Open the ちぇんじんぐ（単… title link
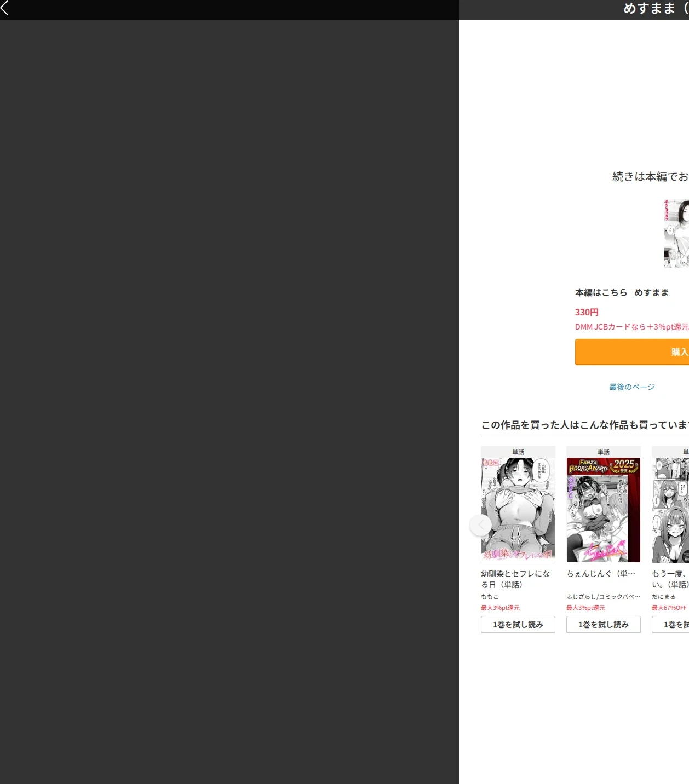689x784 pixels. (x=601, y=574)
